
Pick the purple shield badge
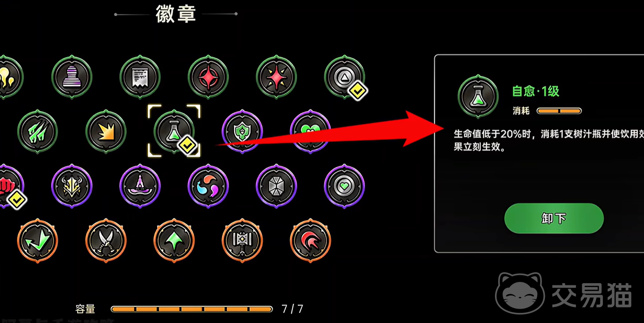tap(242, 132)
